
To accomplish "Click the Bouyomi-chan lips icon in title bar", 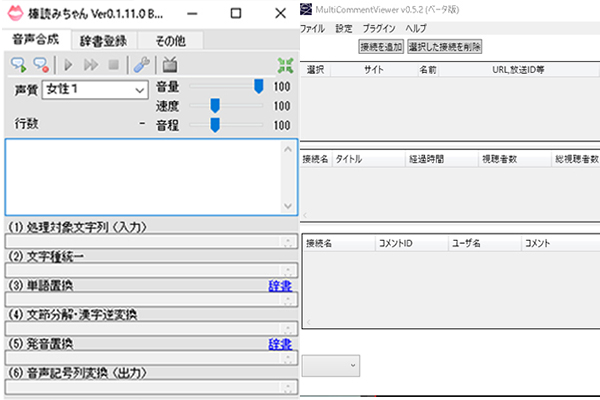I will pyautogui.click(x=15, y=13).
